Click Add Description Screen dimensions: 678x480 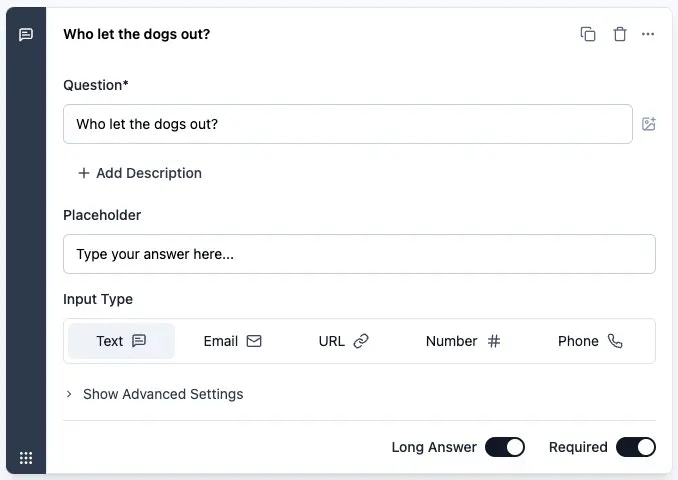140,173
